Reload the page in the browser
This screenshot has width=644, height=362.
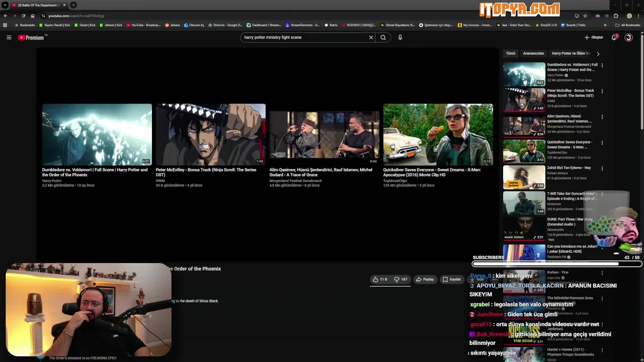(23, 16)
